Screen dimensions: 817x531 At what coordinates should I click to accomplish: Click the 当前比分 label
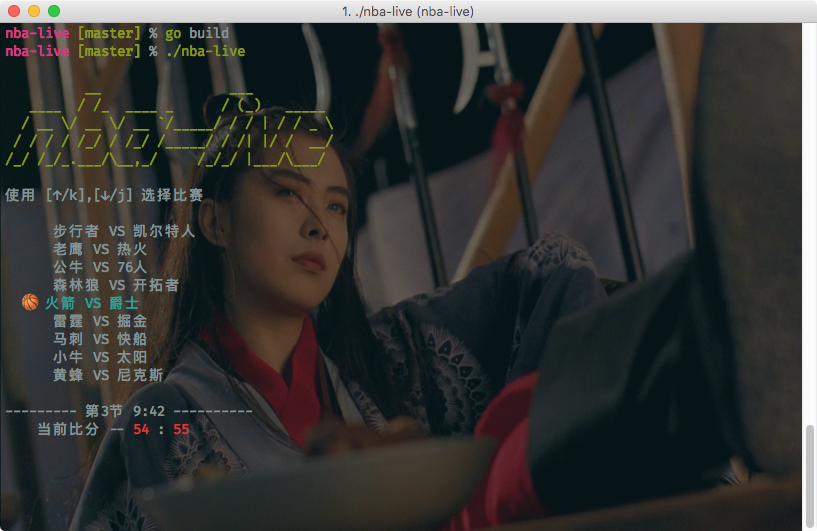pyautogui.click(x=68, y=429)
